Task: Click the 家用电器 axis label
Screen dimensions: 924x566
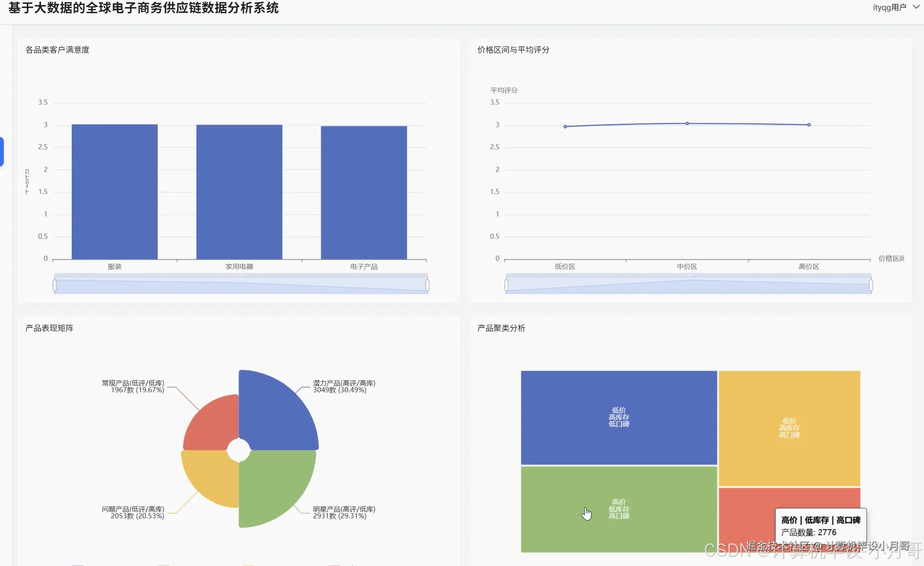Action: (x=239, y=266)
